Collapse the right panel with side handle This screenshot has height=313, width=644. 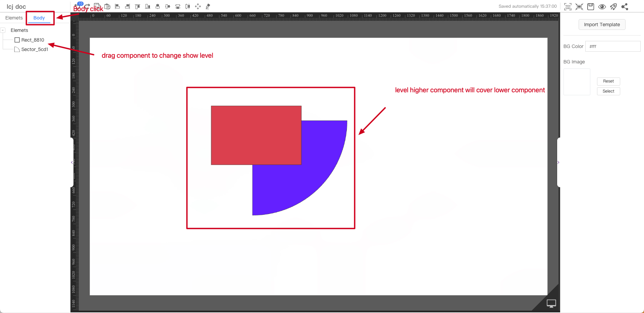pyautogui.click(x=558, y=162)
